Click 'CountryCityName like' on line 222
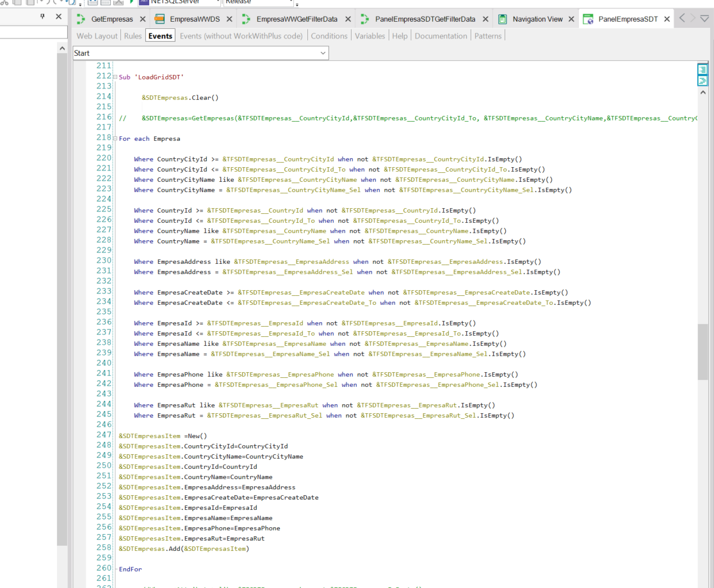This screenshot has height=588, width=714. click(x=195, y=179)
